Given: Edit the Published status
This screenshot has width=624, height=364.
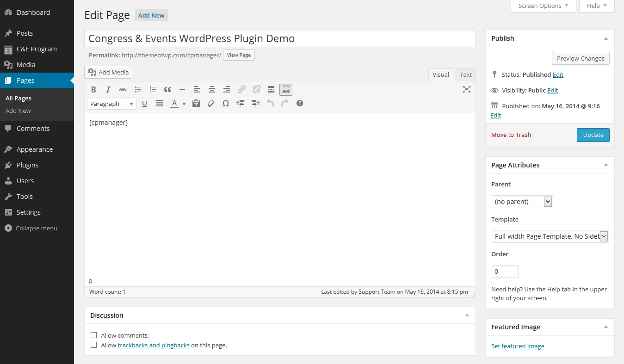Looking at the screenshot, I should 558,74.
